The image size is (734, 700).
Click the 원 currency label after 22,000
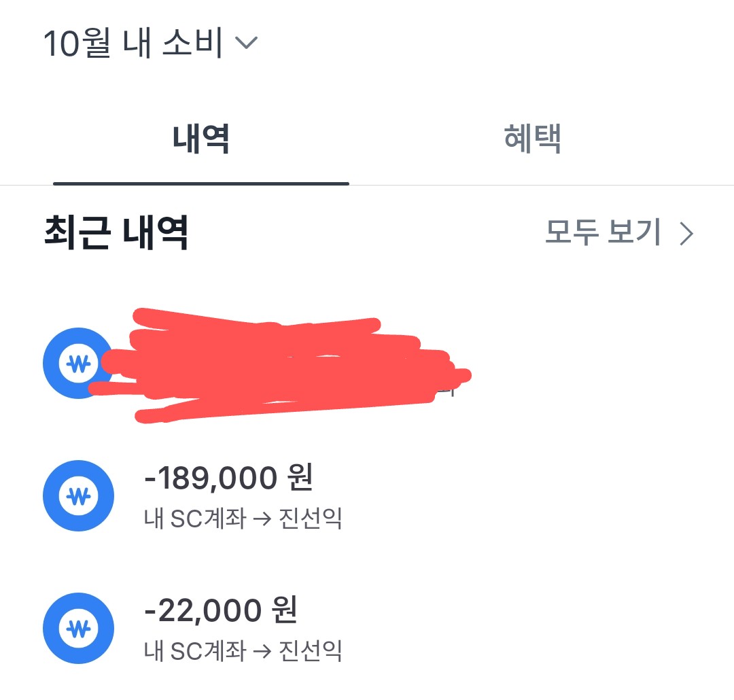(x=284, y=610)
